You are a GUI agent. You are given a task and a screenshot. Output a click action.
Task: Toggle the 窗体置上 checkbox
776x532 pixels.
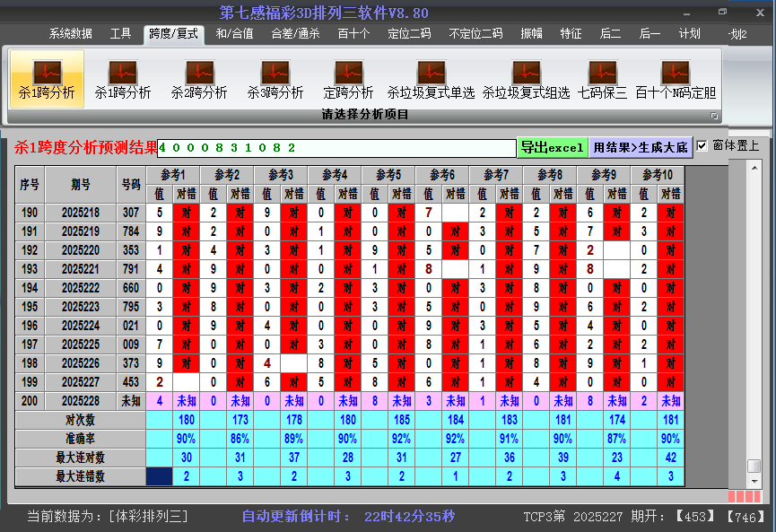pyautogui.click(x=702, y=145)
